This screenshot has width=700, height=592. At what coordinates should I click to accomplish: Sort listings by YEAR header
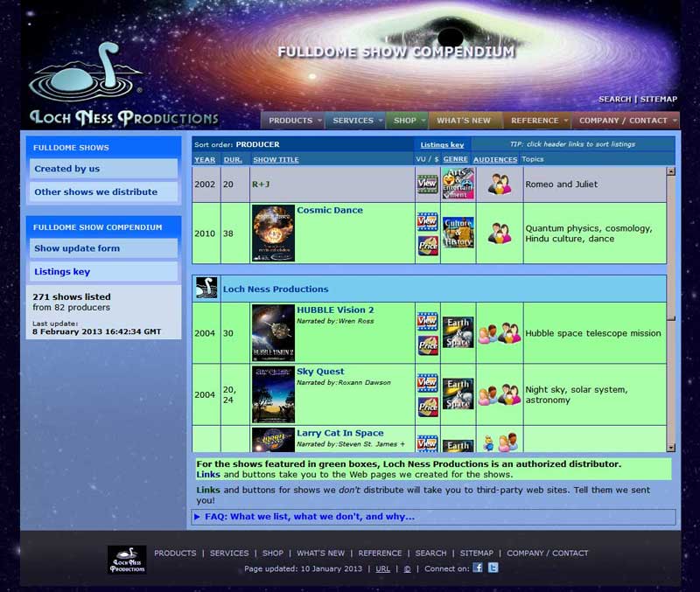205,160
